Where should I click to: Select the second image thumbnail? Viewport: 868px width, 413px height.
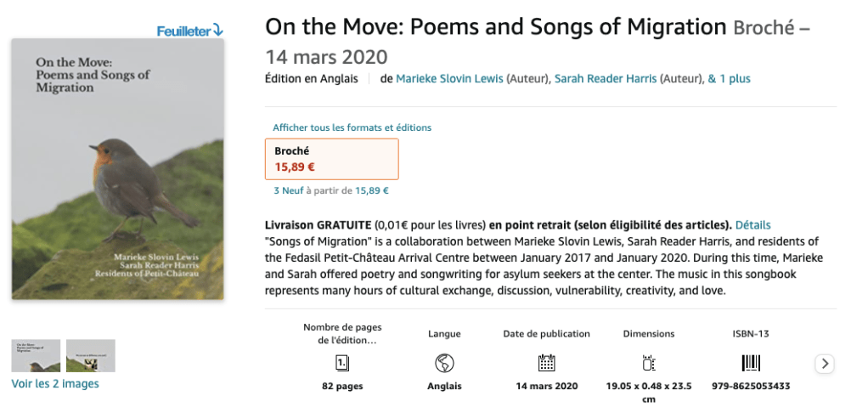click(x=91, y=355)
